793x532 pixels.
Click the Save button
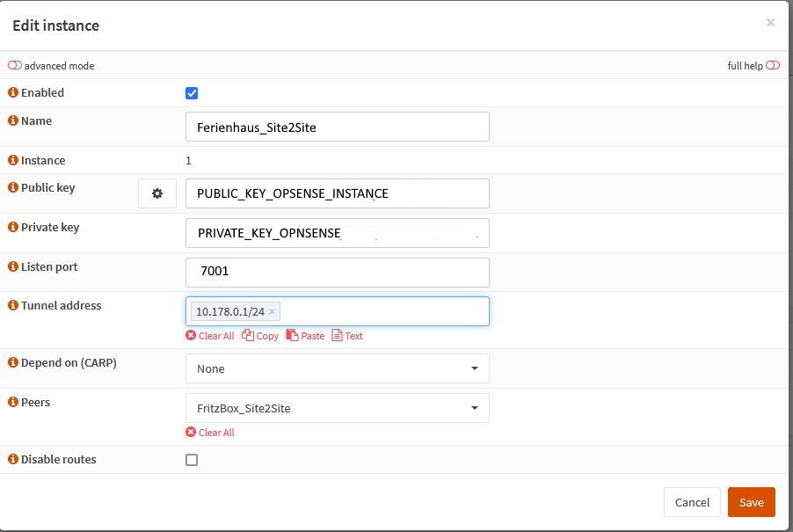(751, 502)
